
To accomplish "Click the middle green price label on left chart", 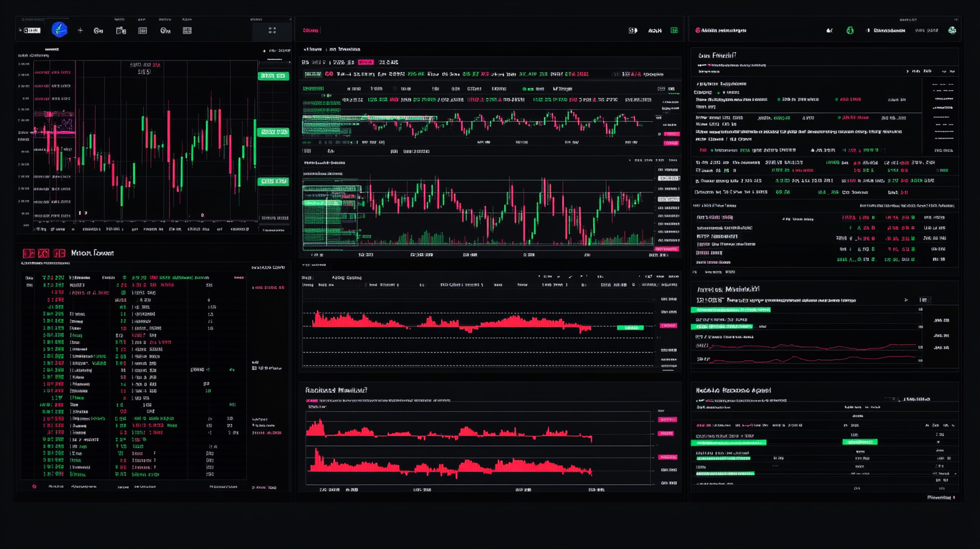I will [273, 132].
